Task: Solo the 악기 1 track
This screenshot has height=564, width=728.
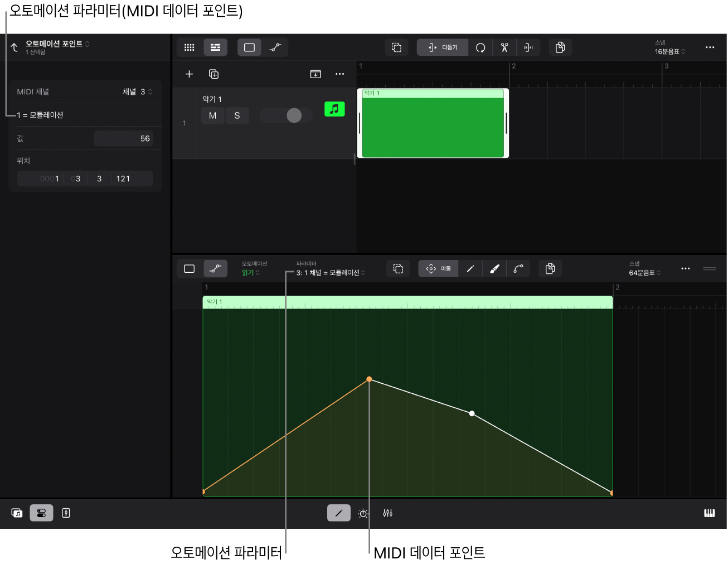Action: click(237, 115)
